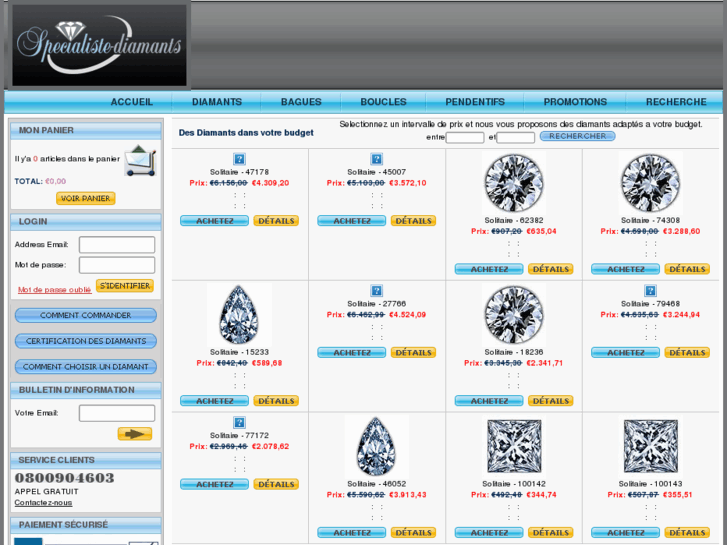Click Détails for Solitaire 46052
Image resolution: width=727 pixels, height=545 pixels.
click(413, 532)
